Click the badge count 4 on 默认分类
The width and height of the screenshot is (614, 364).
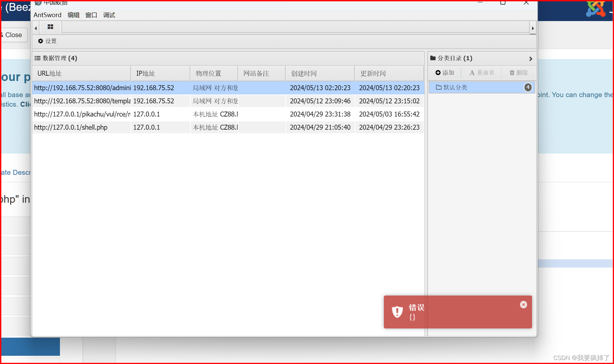point(528,87)
